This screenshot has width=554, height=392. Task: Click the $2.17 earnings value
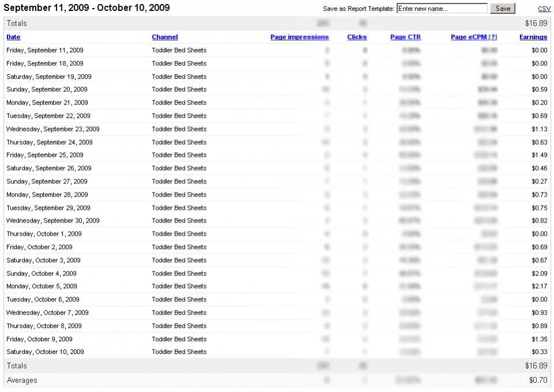coord(539,287)
